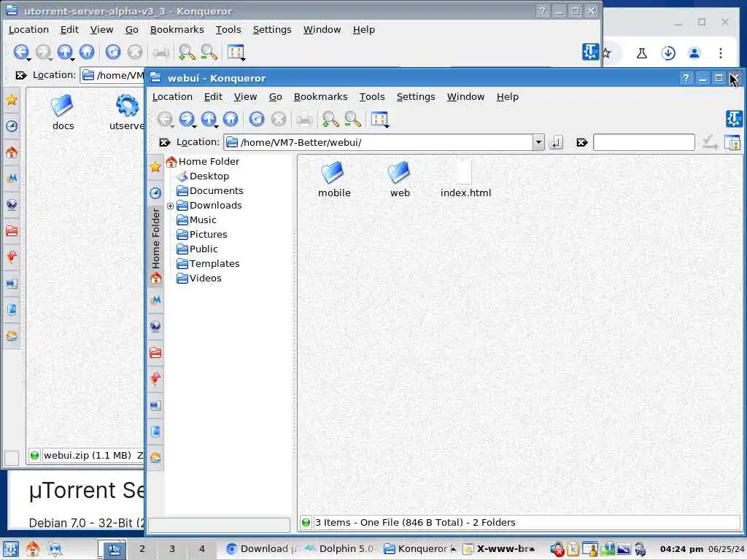Open red folder tab in webui sidebar
747x560 pixels.
(155, 352)
